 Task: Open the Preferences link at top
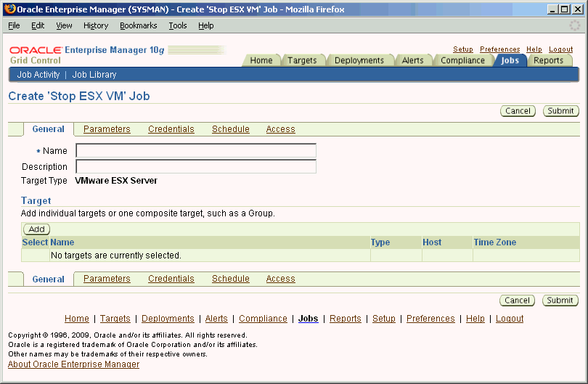click(x=500, y=49)
